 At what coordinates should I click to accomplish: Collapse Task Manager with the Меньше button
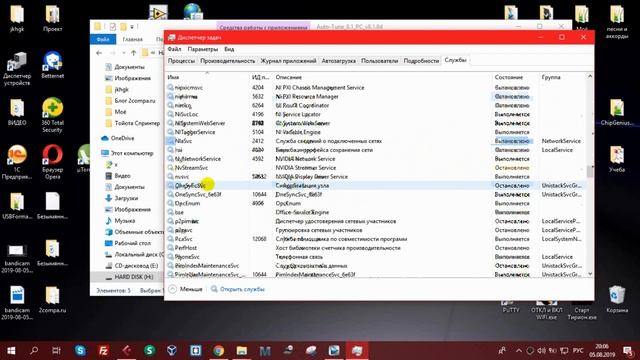186,289
